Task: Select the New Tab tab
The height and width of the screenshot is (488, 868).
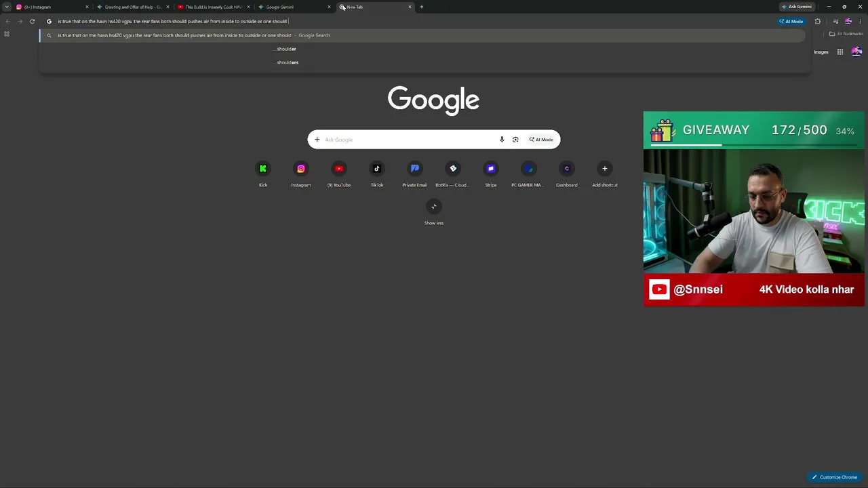Action: point(375,7)
